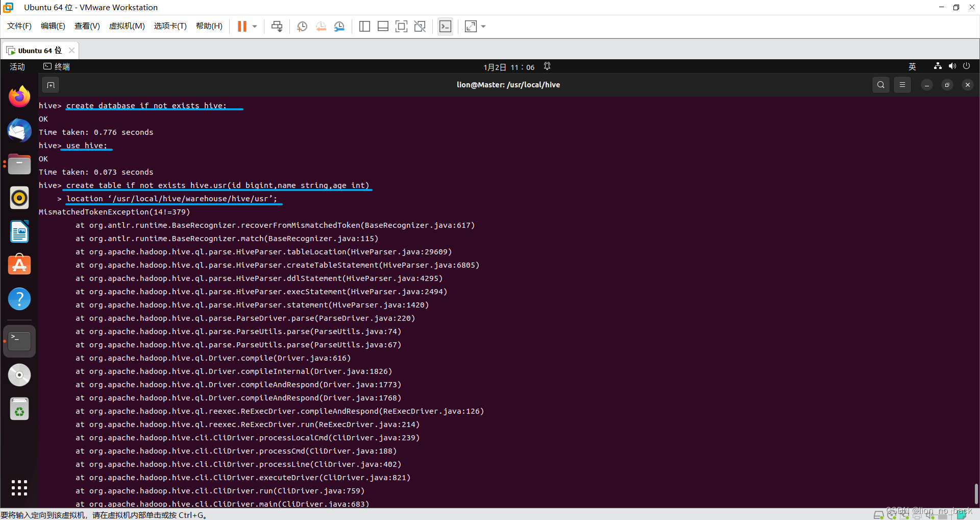Click the 'create database if not exists hive;' command
The height and width of the screenshot is (520, 980).
[146, 106]
